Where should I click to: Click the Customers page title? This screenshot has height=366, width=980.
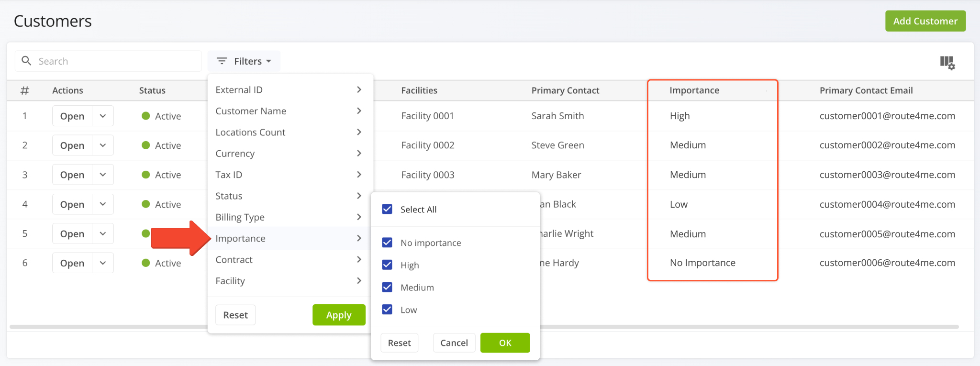click(x=53, y=21)
